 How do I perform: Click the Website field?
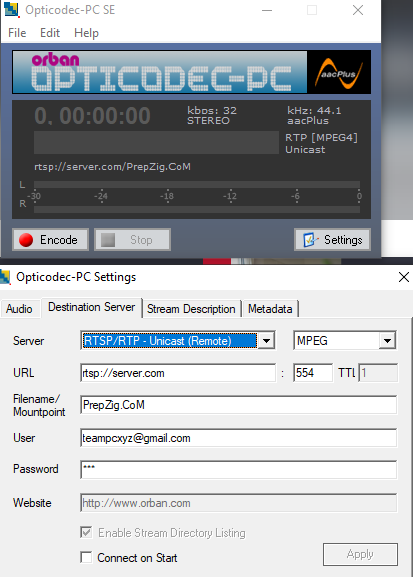click(x=239, y=503)
